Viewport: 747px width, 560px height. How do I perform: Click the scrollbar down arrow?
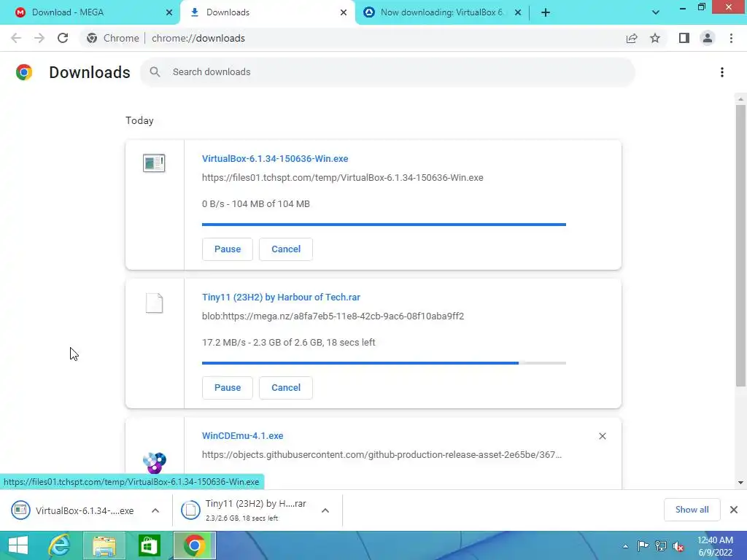point(740,483)
